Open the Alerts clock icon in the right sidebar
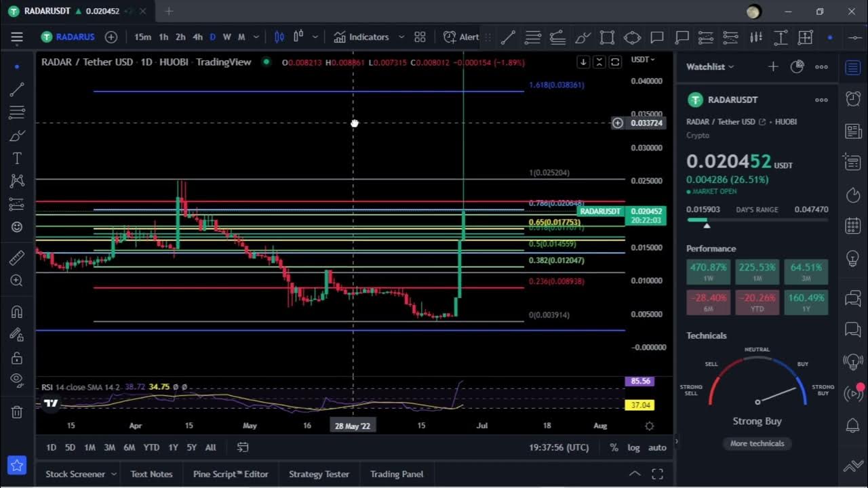Screen dimensions: 868x488 tap(853, 99)
